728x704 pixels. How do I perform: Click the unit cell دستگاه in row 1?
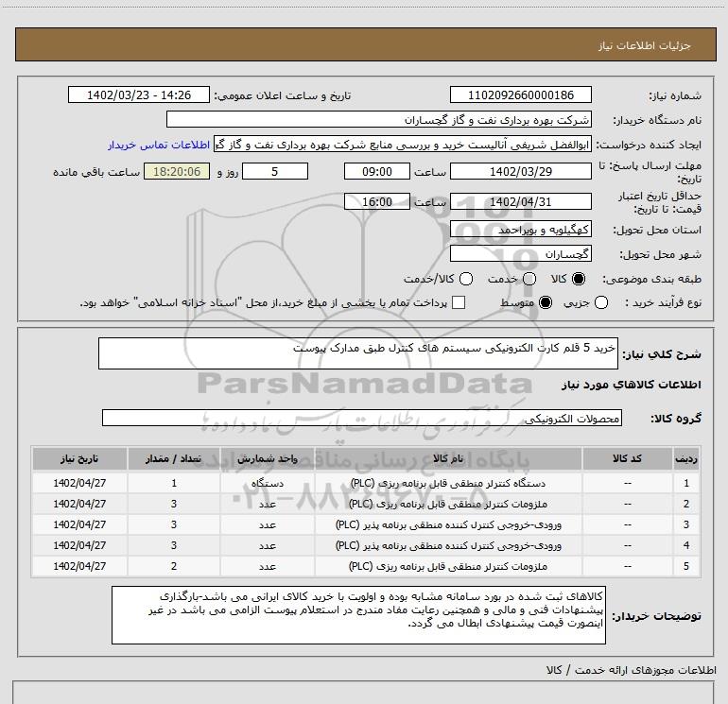click(268, 483)
